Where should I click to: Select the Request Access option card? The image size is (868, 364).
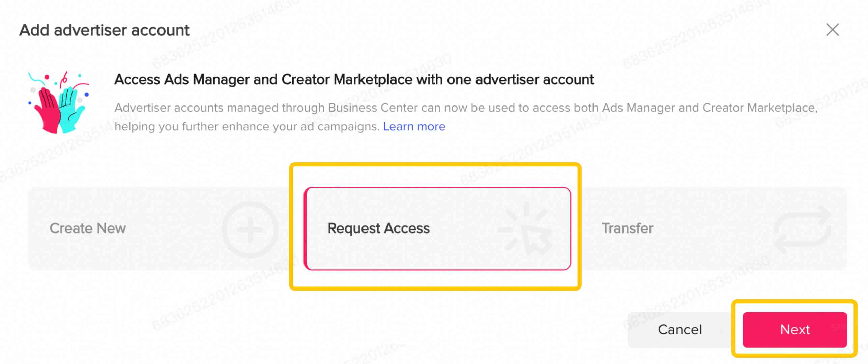pos(437,229)
